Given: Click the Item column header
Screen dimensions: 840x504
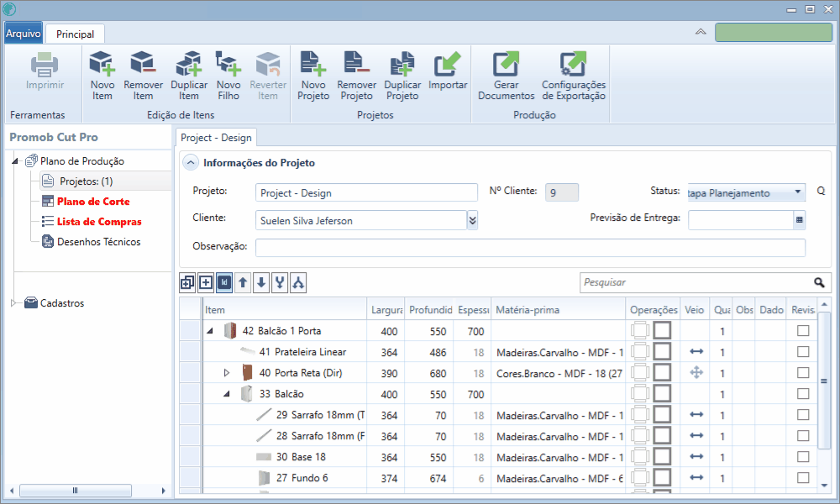Looking at the screenshot, I should [285, 310].
